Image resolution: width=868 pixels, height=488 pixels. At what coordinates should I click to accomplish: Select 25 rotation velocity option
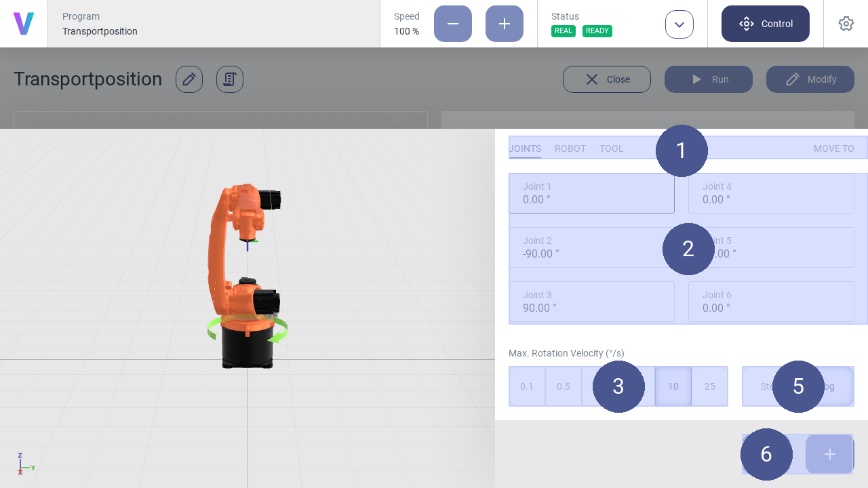point(710,386)
